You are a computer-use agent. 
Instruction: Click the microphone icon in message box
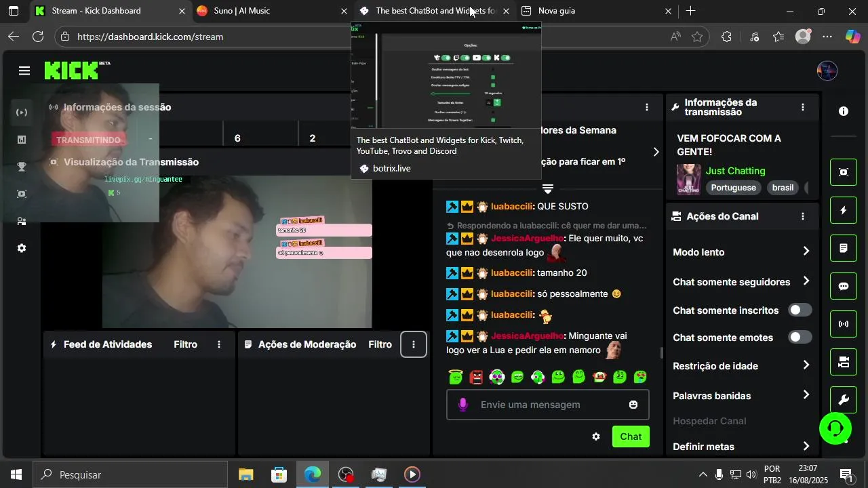click(x=463, y=405)
